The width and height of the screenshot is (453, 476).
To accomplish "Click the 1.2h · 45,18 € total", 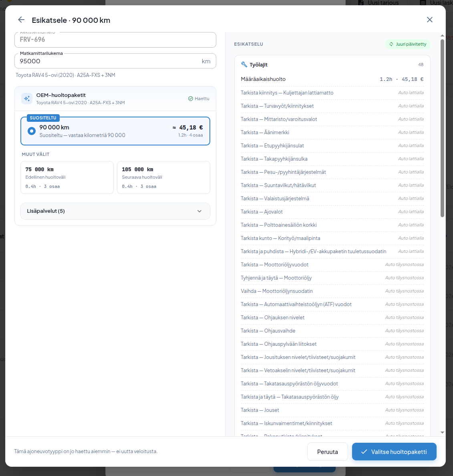I will (x=401, y=79).
